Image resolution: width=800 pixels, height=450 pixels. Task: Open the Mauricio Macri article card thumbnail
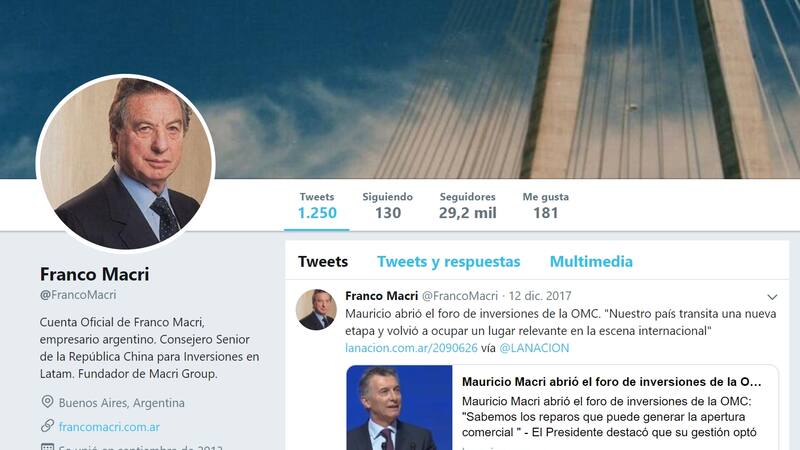pyautogui.click(x=399, y=408)
